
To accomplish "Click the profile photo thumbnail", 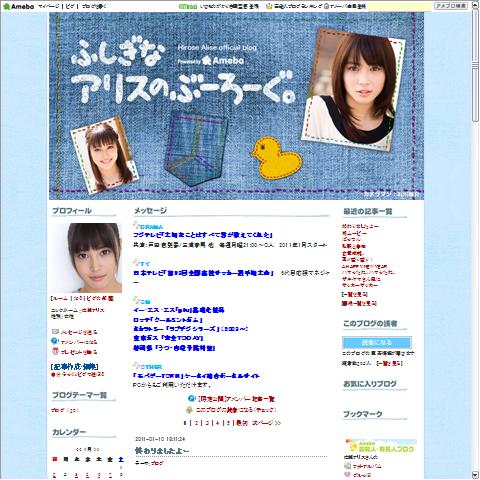I will click(87, 258).
